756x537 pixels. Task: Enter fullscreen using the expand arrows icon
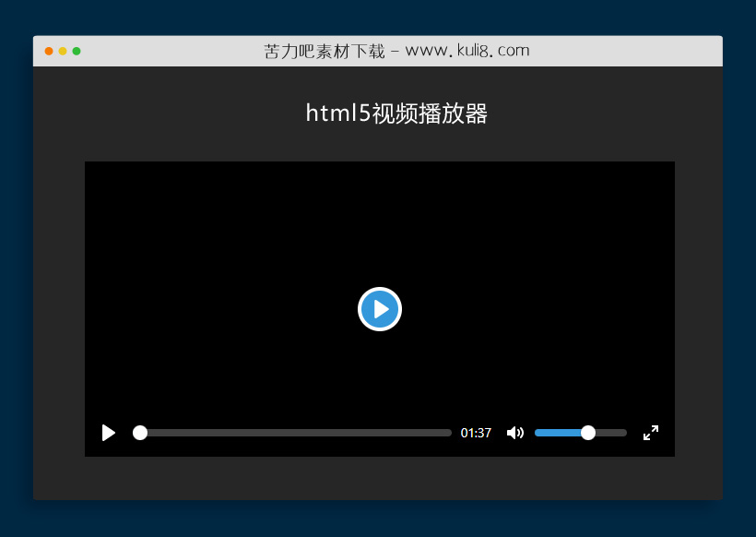coord(651,433)
